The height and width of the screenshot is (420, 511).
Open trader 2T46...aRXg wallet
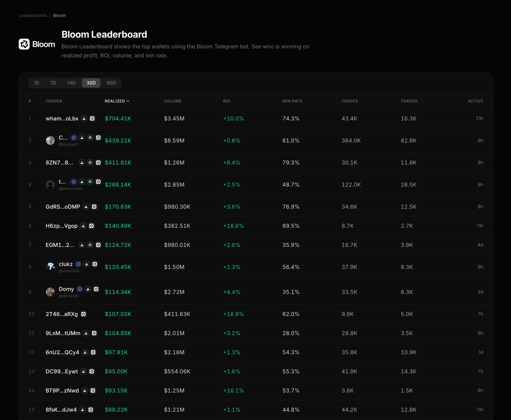62,314
